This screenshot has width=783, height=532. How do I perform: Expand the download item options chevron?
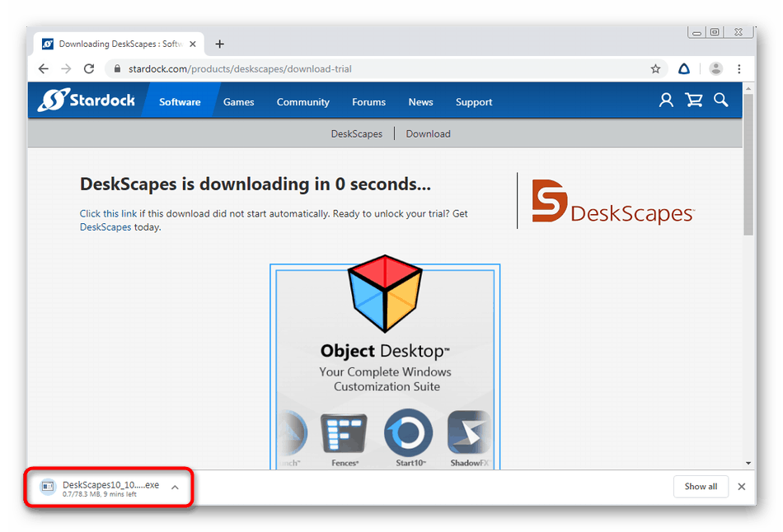175,487
